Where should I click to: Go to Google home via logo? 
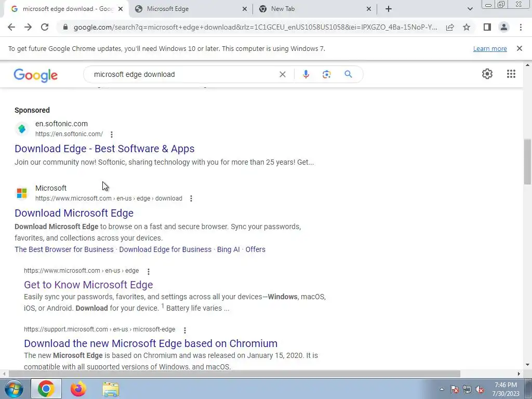tap(36, 75)
